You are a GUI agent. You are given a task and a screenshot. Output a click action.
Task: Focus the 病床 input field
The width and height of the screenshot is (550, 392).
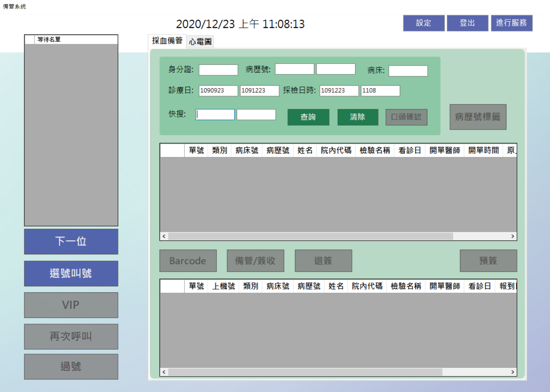(408, 71)
